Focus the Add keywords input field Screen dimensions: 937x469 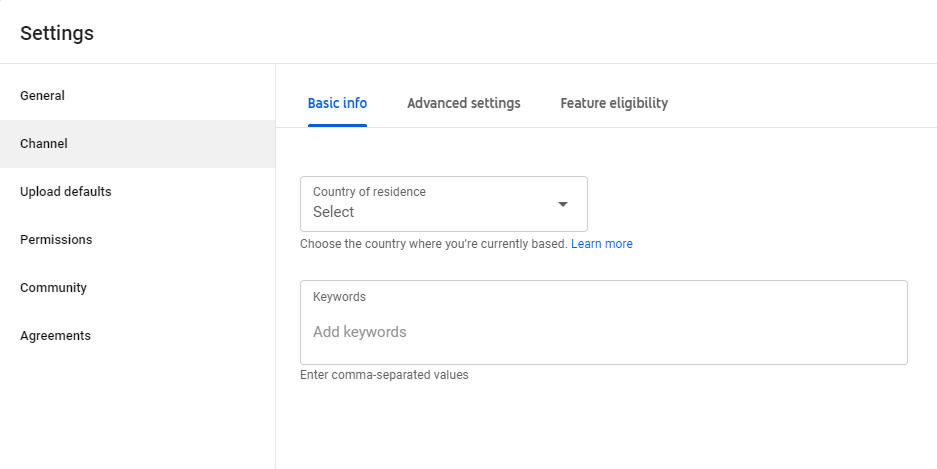(x=360, y=332)
